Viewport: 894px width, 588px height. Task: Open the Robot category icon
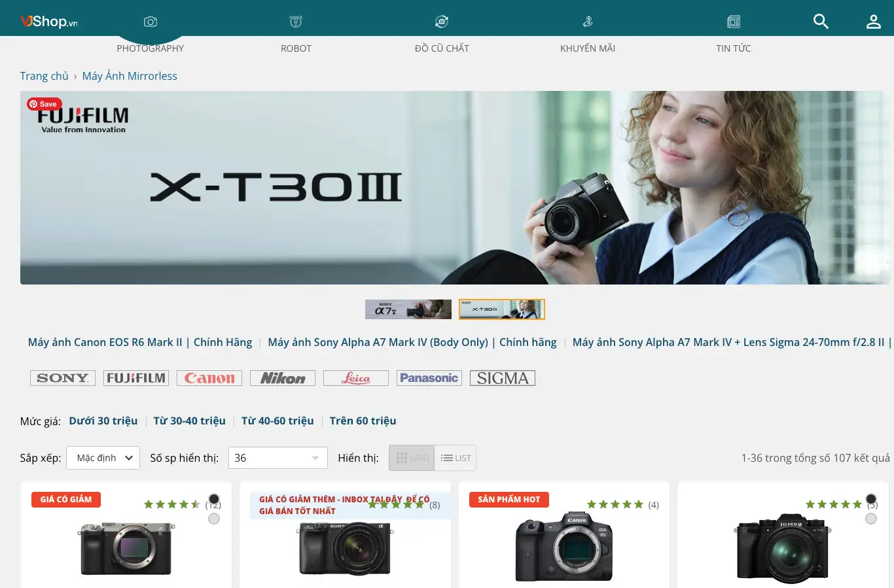(x=296, y=22)
